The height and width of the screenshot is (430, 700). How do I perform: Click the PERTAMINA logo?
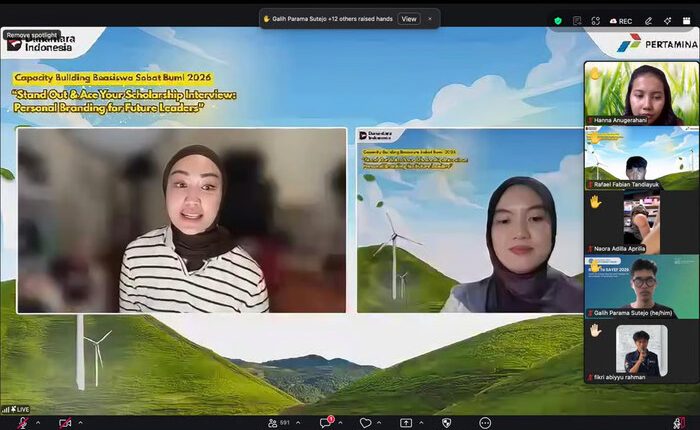coord(657,43)
